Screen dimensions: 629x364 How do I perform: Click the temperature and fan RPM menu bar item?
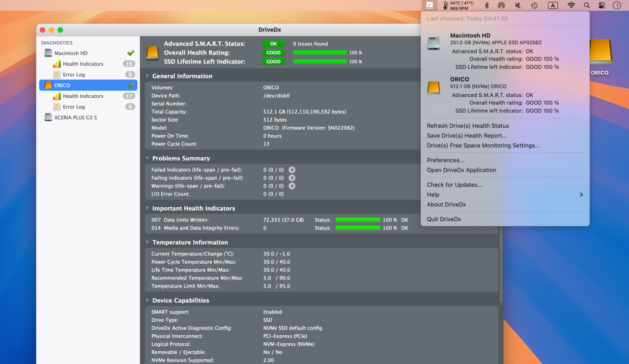coord(458,5)
